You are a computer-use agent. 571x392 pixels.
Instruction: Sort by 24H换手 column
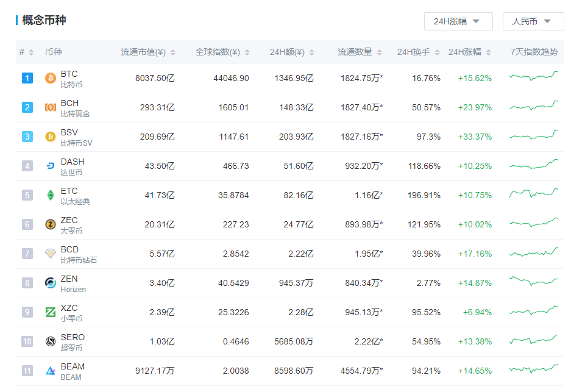point(419,52)
